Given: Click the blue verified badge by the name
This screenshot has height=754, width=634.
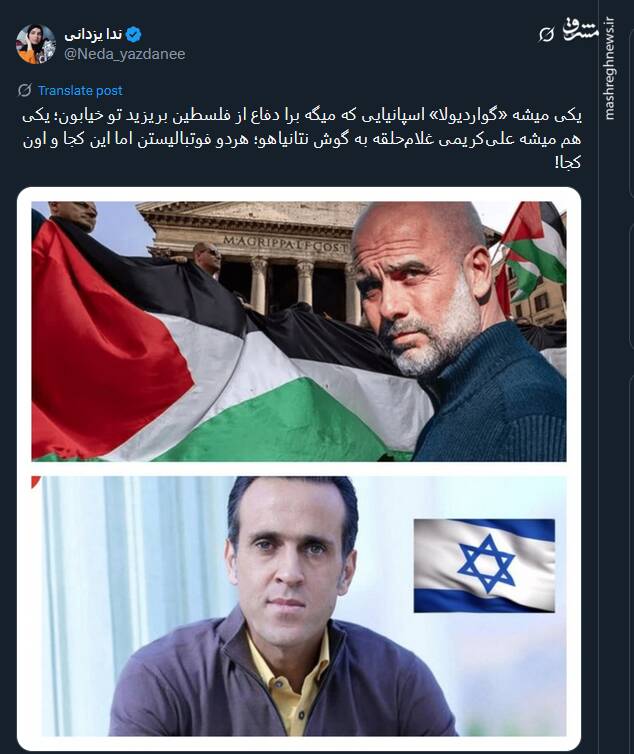Looking at the screenshot, I should [133, 35].
